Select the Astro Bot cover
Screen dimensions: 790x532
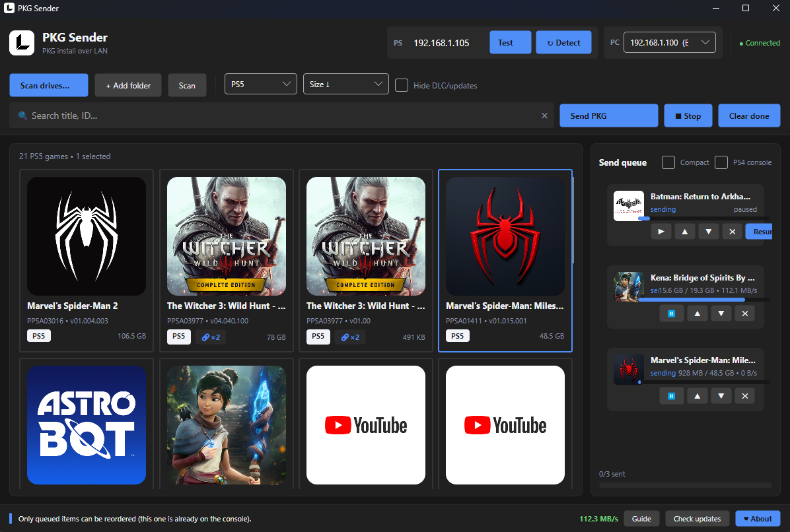tap(87, 425)
